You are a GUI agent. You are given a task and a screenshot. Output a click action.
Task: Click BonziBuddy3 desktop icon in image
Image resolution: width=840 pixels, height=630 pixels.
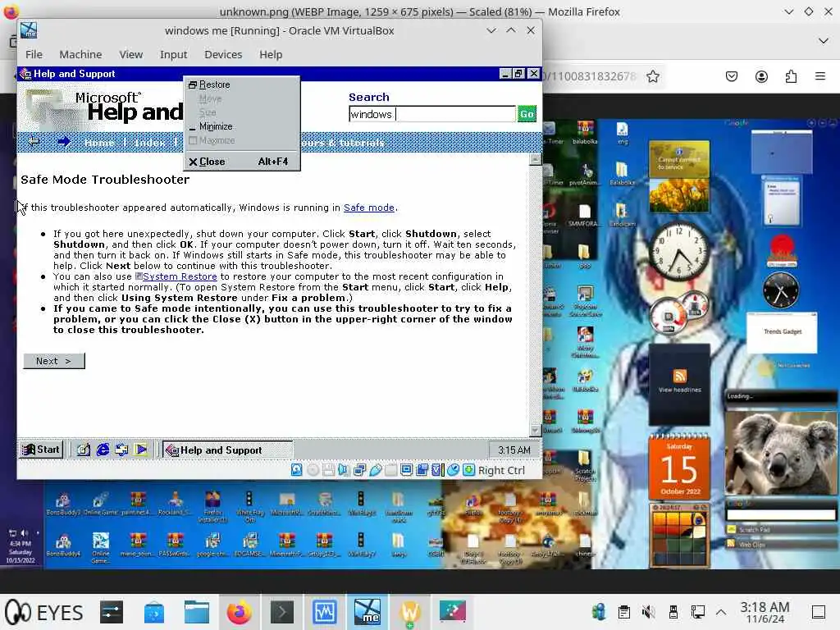tap(62, 504)
